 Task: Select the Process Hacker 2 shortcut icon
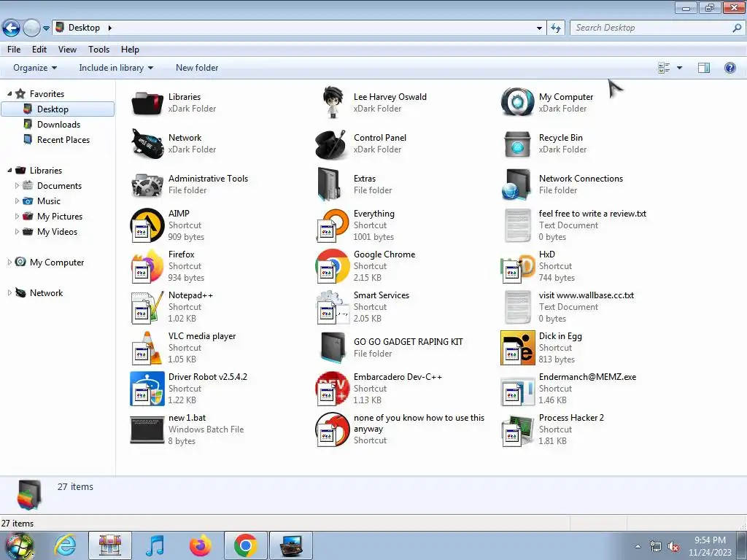[x=517, y=430]
